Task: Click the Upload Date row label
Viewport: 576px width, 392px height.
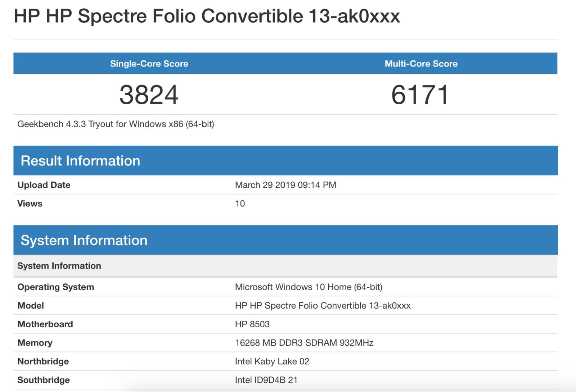Action: [44, 185]
